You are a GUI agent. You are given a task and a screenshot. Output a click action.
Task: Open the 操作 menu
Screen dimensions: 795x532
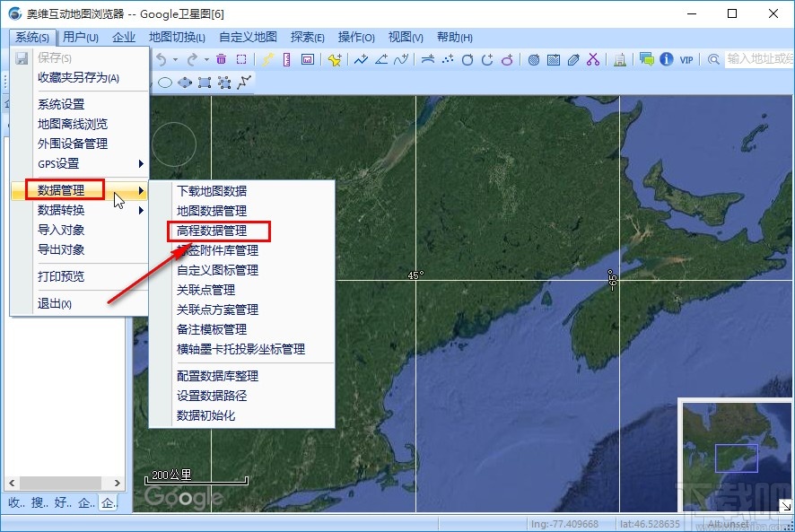click(x=356, y=37)
